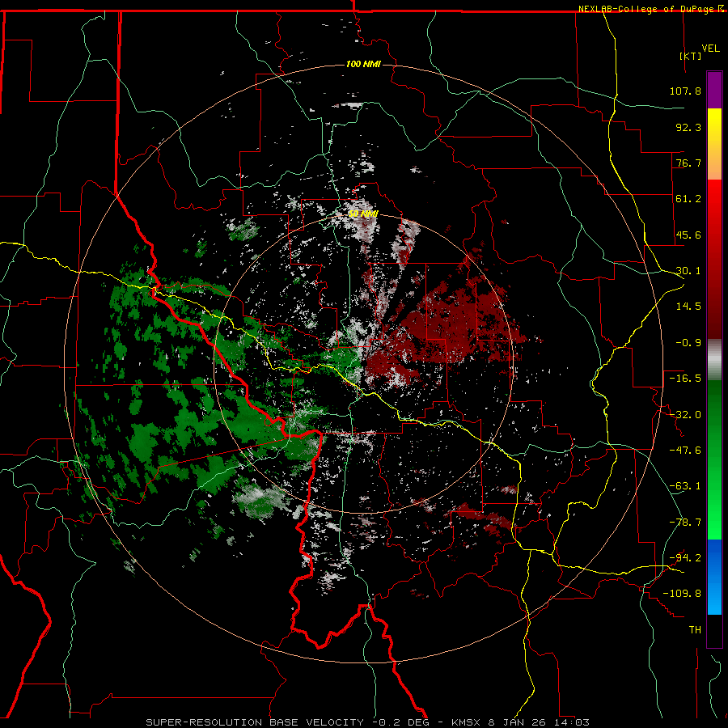
Task: Click the -94.2 velocity scale value
Action: click(x=685, y=558)
